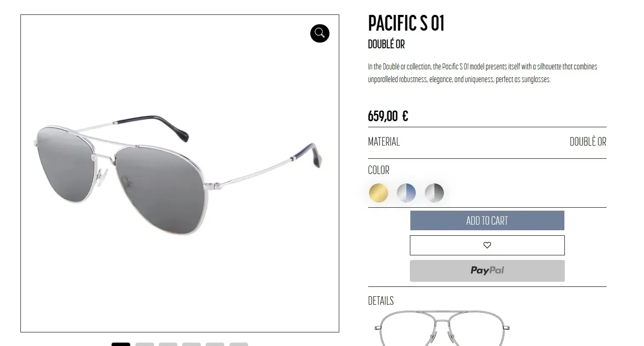Click the 659,00 € price text
644x346 pixels.
pyautogui.click(x=388, y=116)
